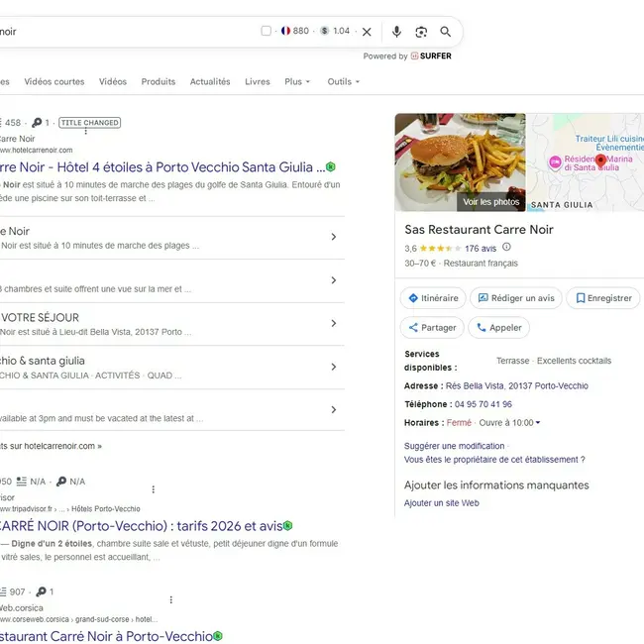Viewport: 644px width, 644px height.
Task: Click Vous êtes le propriétaire link
Action: tap(495, 460)
